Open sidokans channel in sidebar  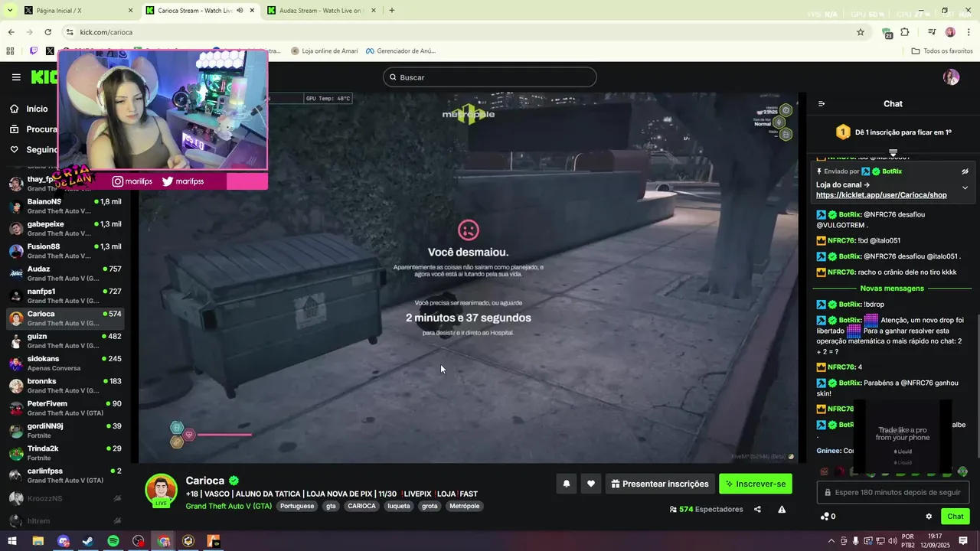[x=65, y=363]
